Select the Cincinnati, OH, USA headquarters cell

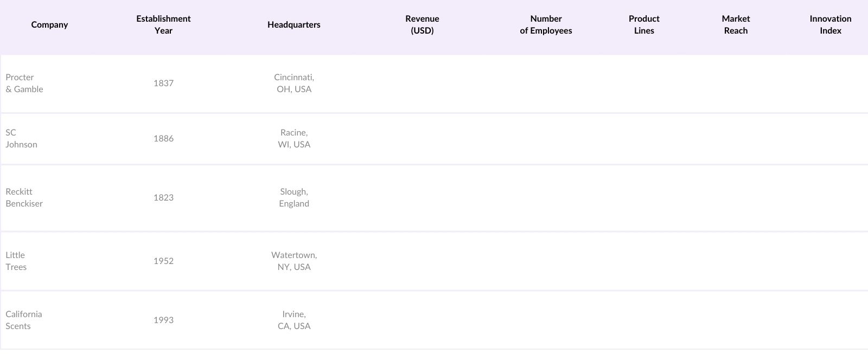[x=294, y=83]
